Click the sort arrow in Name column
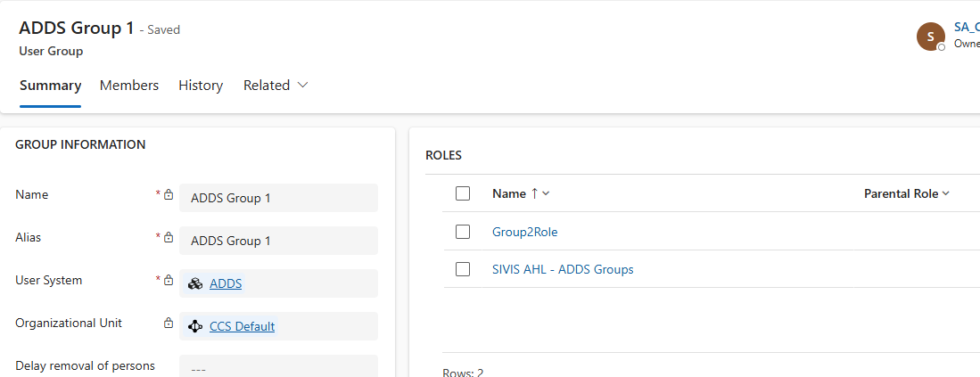 tap(534, 193)
